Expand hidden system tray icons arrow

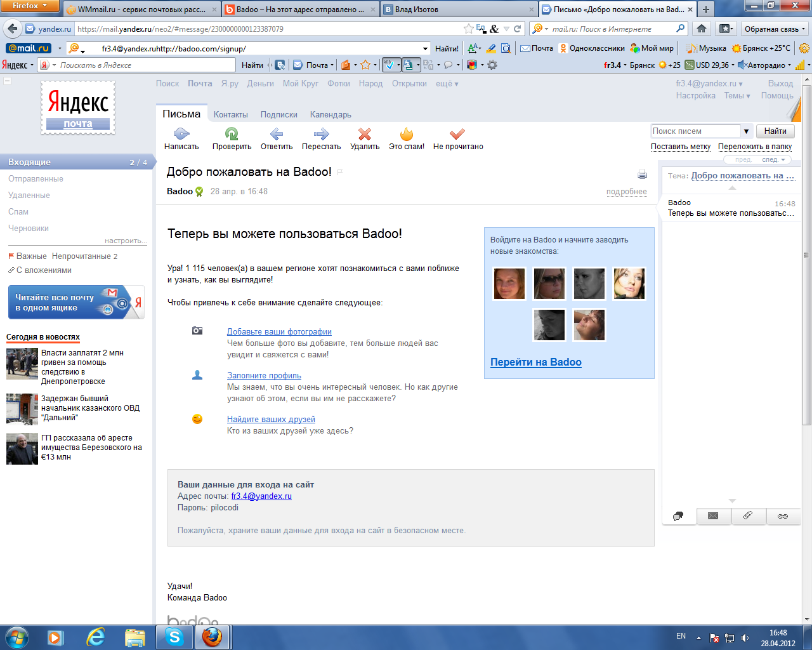coord(698,637)
